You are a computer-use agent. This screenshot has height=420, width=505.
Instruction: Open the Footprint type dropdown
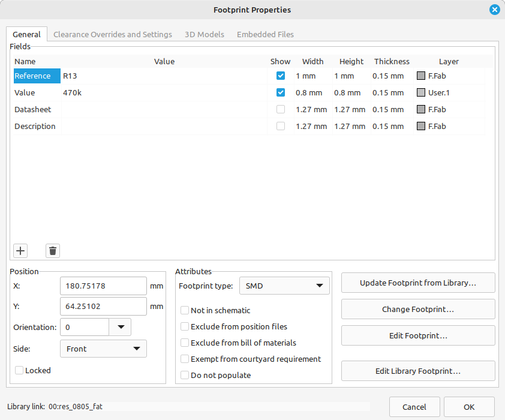pyautogui.click(x=284, y=286)
